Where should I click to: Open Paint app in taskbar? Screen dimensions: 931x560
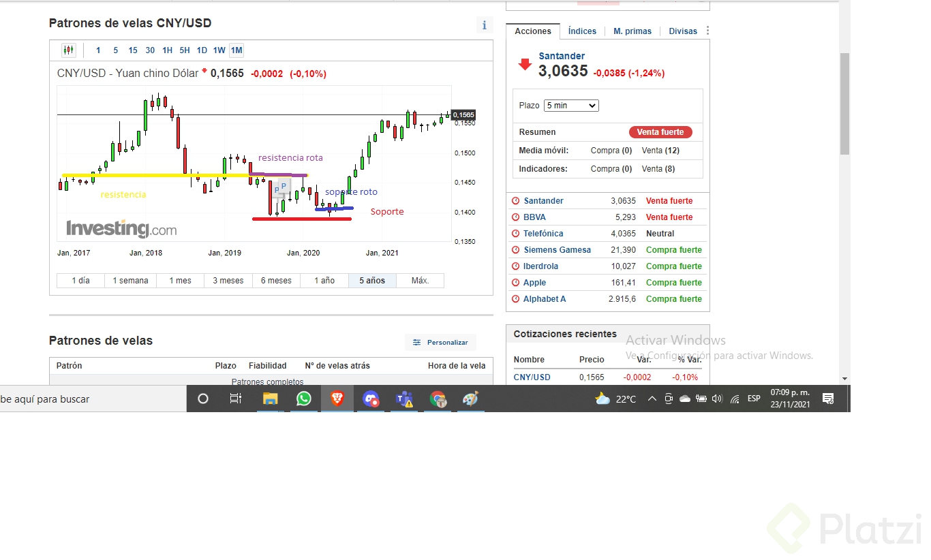[x=471, y=399]
